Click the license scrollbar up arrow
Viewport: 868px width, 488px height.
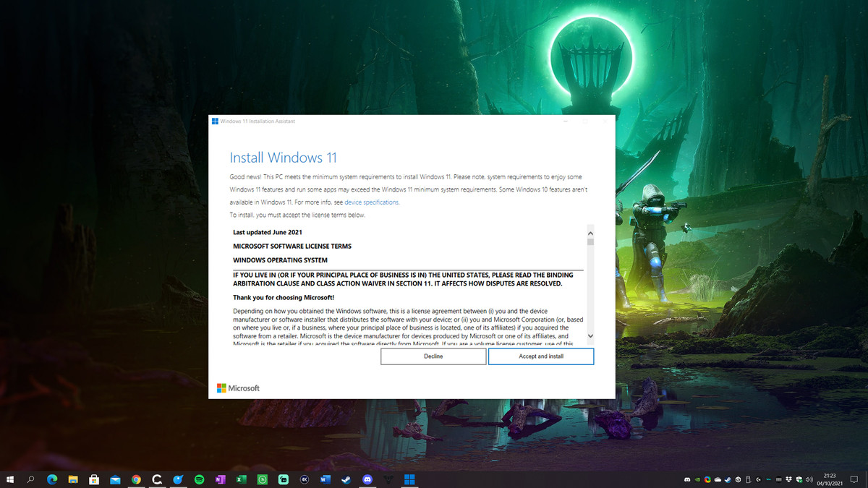pos(590,233)
